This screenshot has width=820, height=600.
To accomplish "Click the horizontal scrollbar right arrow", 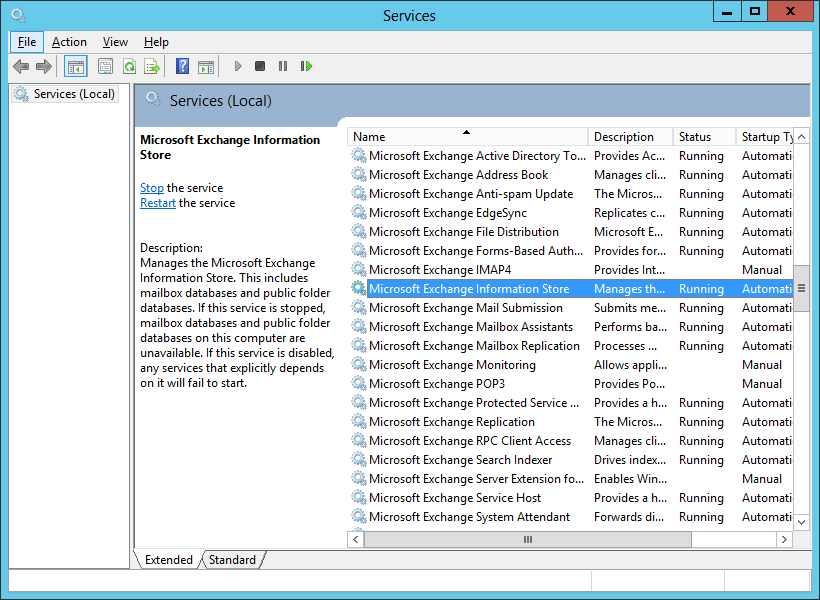I will (786, 539).
